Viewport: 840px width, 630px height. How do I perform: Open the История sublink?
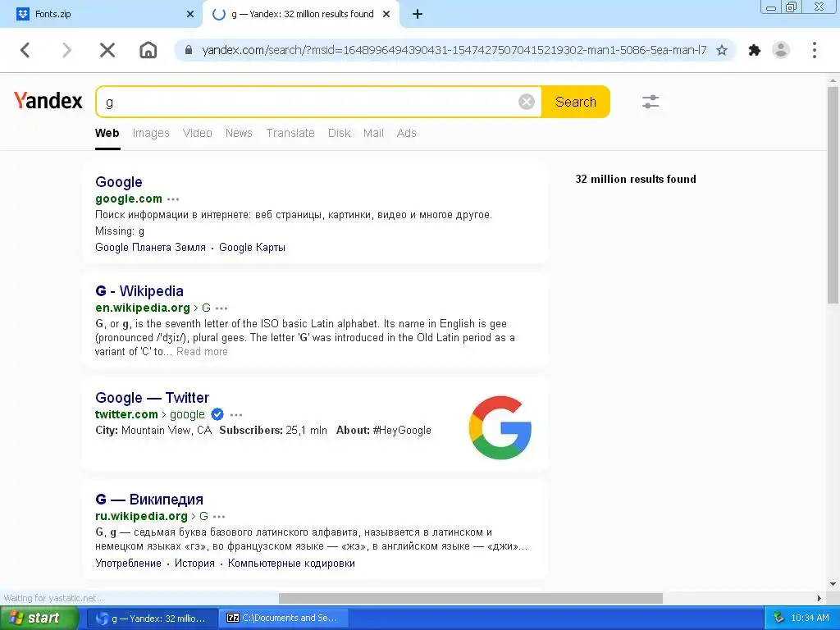[194, 563]
